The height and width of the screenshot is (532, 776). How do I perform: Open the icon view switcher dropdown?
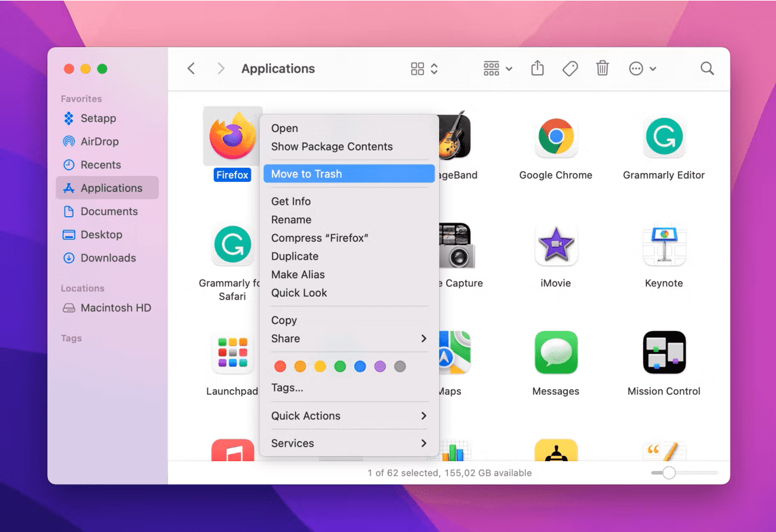[424, 68]
